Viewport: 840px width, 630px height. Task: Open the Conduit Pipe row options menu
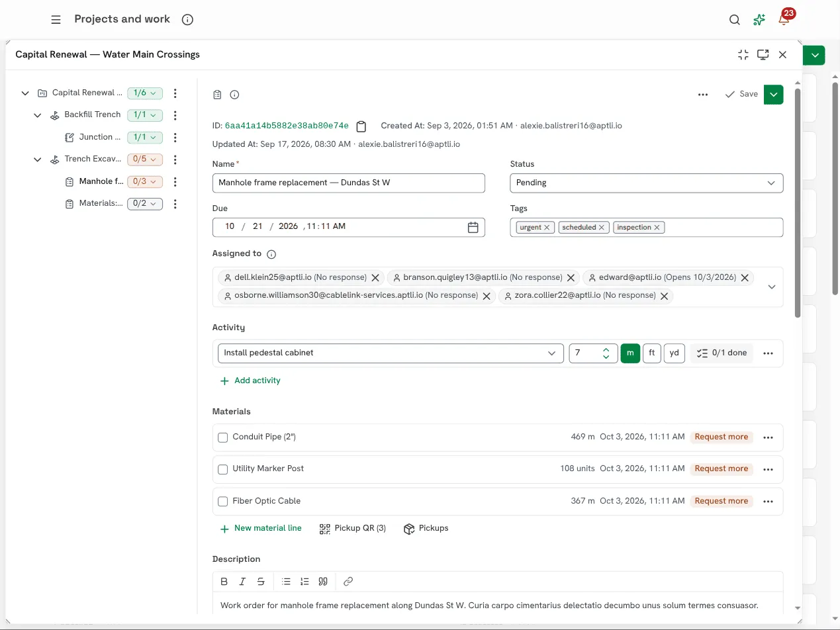click(769, 438)
